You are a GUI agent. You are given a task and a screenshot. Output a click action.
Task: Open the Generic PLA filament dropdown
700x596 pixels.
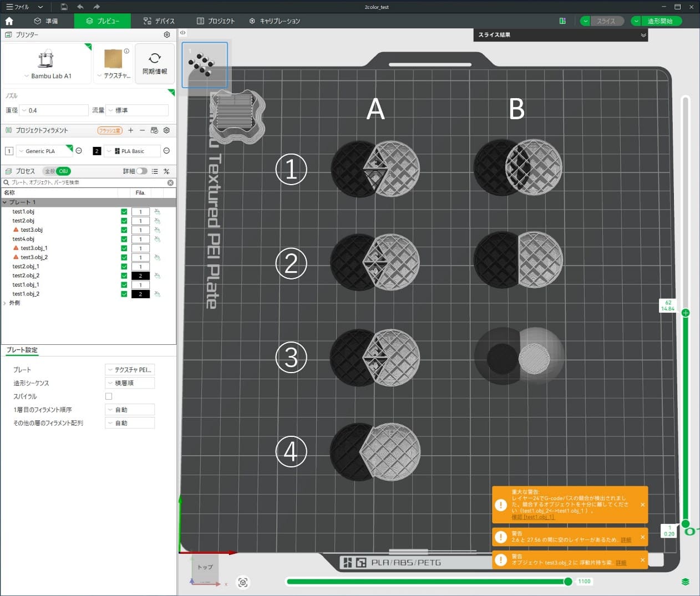(x=44, y=151)
